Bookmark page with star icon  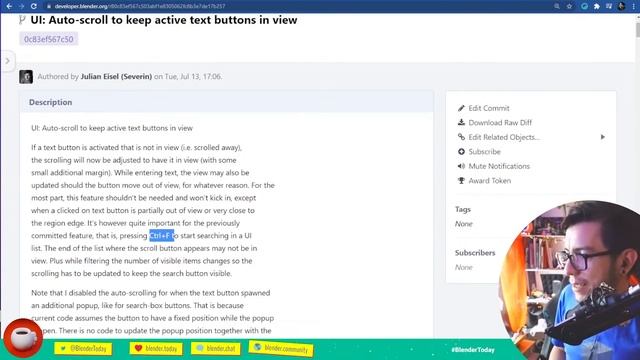569,6
